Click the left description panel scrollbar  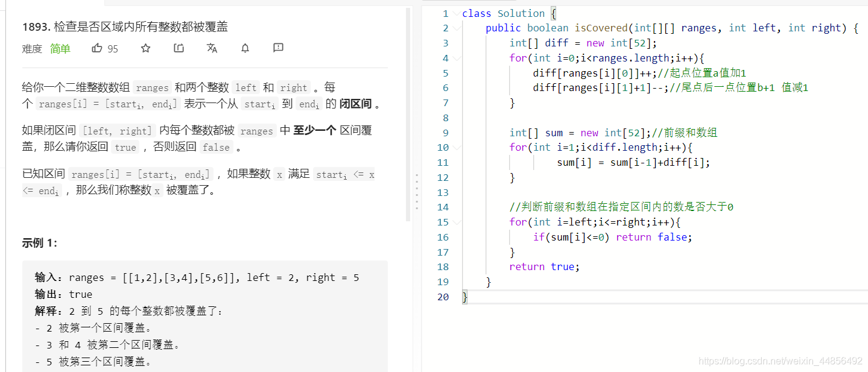tap(408, 115)
